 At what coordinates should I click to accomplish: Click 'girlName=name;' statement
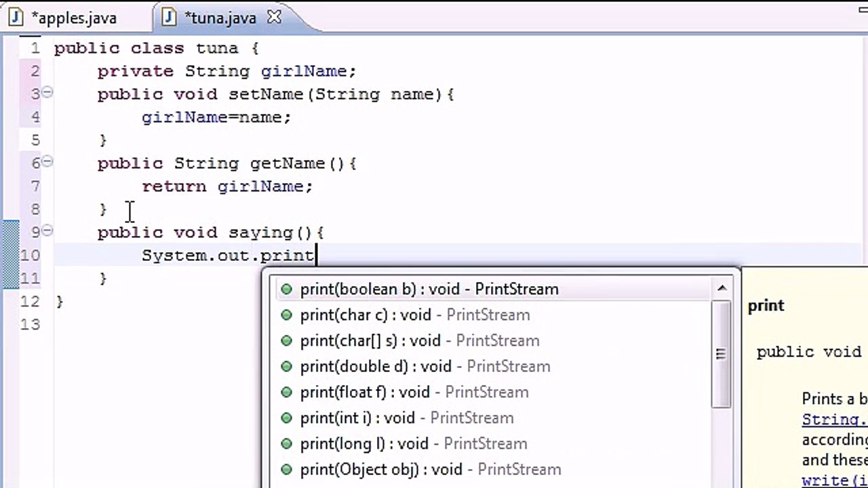click(x=216, y=117)
